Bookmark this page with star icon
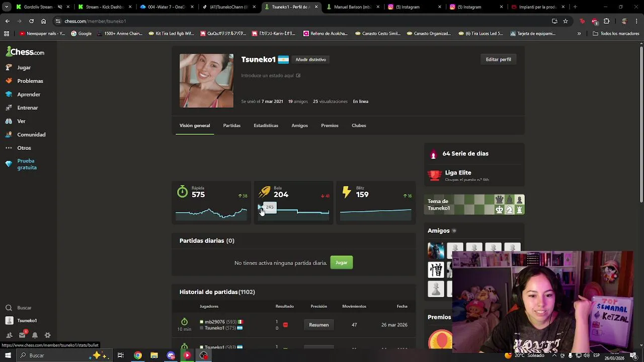Screen dimensions: 644x362 (566, 21)
